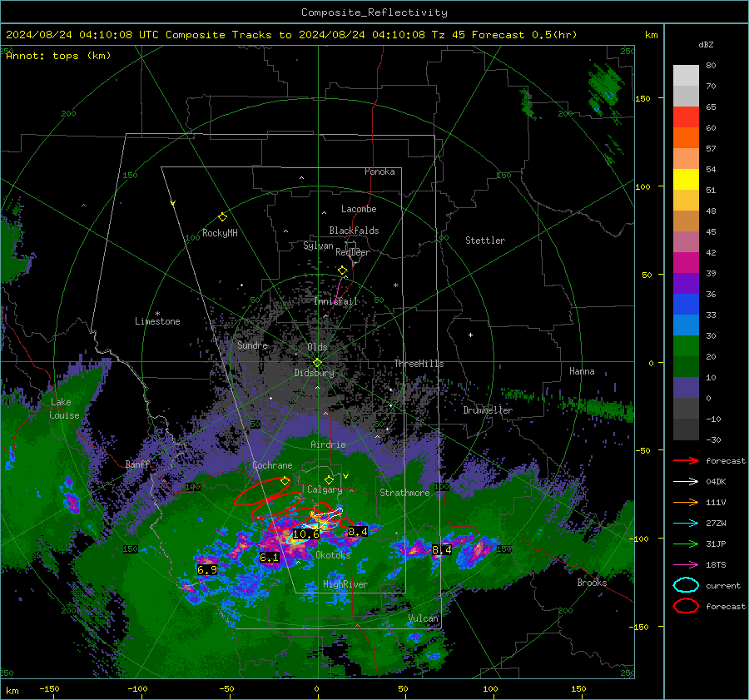Image resolution: width=749 pixels, height=700 pixels.
Task: Select the magenta 18TS track arrow
Action: coord(686,565)
